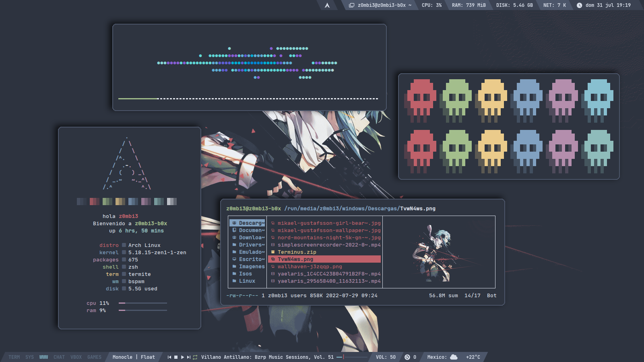Image resolution: width=644 pixels, height=362 pixels.
Task: Switch to the WWW workspace
Action: click(43, 357)
